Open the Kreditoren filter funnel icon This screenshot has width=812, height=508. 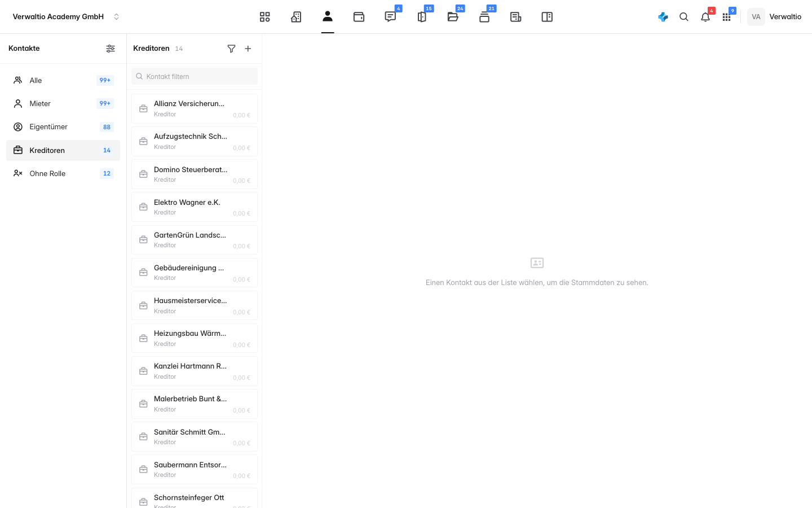231,49
